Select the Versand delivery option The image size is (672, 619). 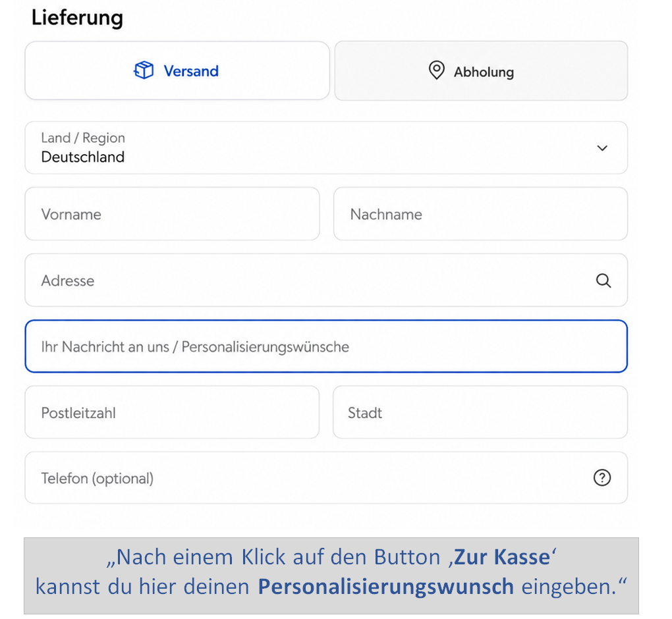(177, 70)
